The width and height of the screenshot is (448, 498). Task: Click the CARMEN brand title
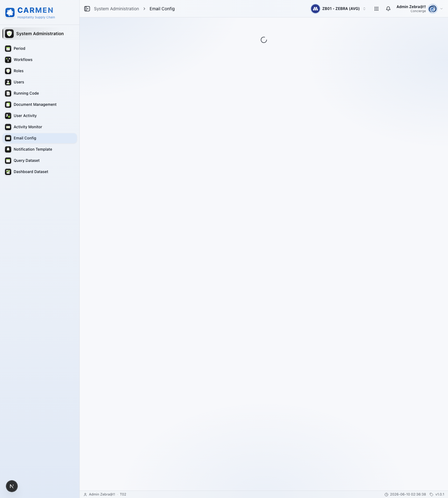click(35, 10)
